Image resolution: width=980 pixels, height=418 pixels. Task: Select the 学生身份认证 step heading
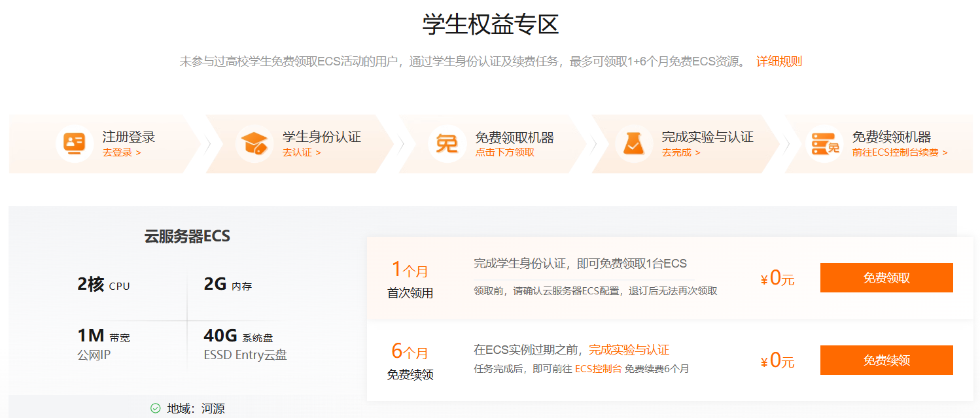(x=321, y=137)
